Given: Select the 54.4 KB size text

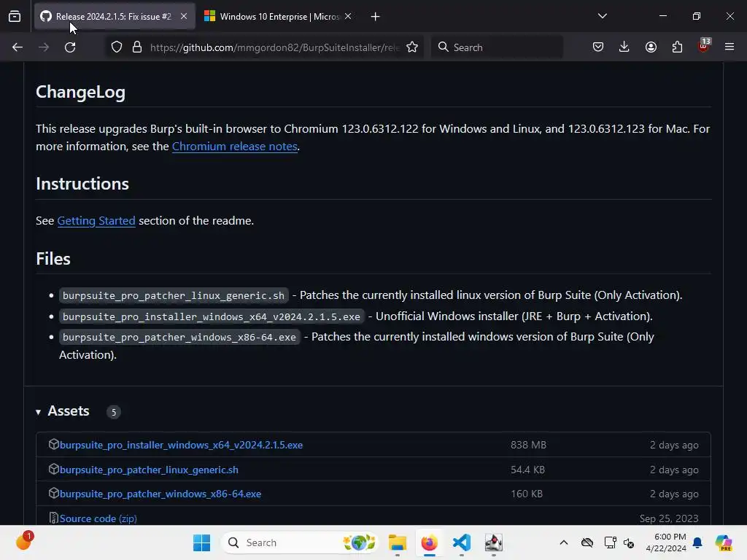Looking at the screenshot, I should (528, 470).
